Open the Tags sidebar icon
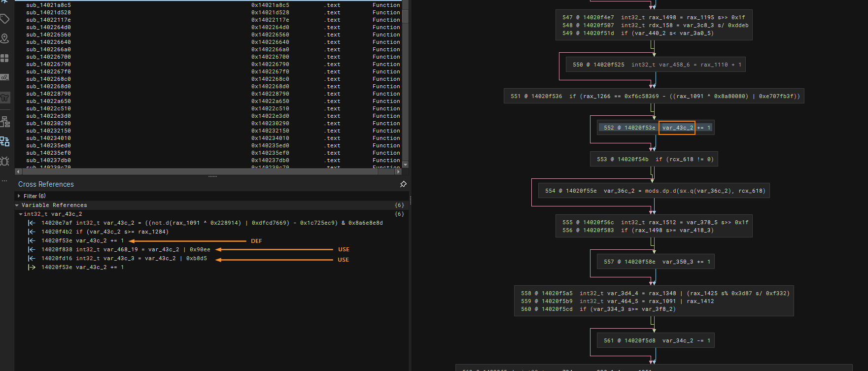 pyautogui.click(x=5, y=19)
